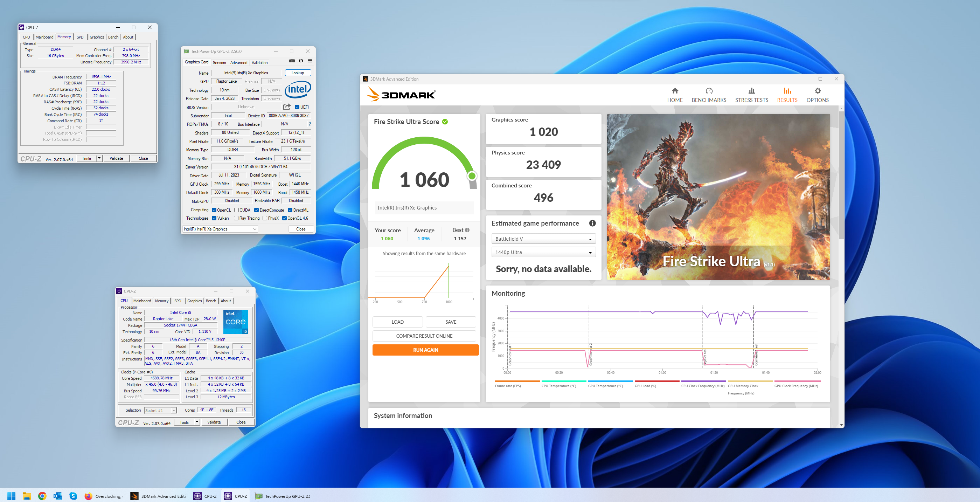Click the Frame rate (FPS) legend color

pyautogui.click(x=517, y=381)
